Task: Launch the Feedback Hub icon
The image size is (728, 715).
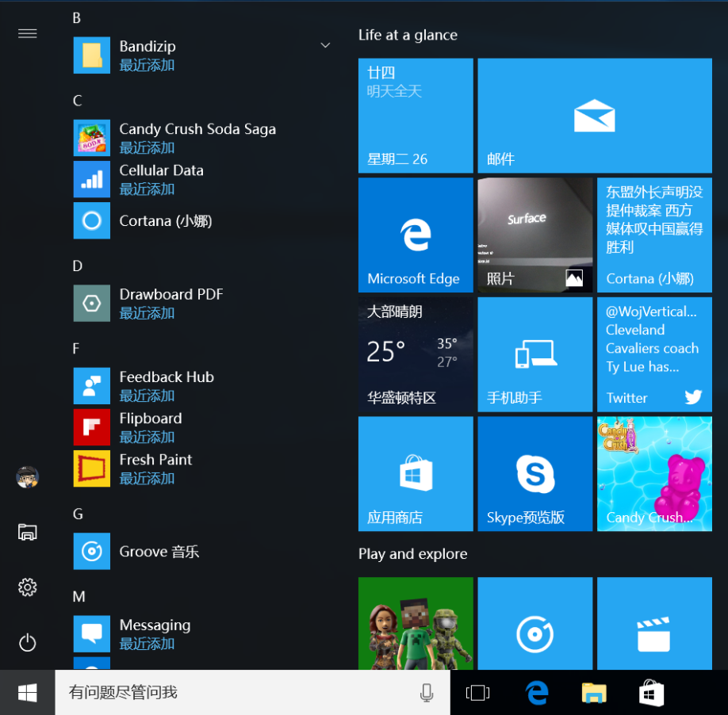Action: pos(91,385)
